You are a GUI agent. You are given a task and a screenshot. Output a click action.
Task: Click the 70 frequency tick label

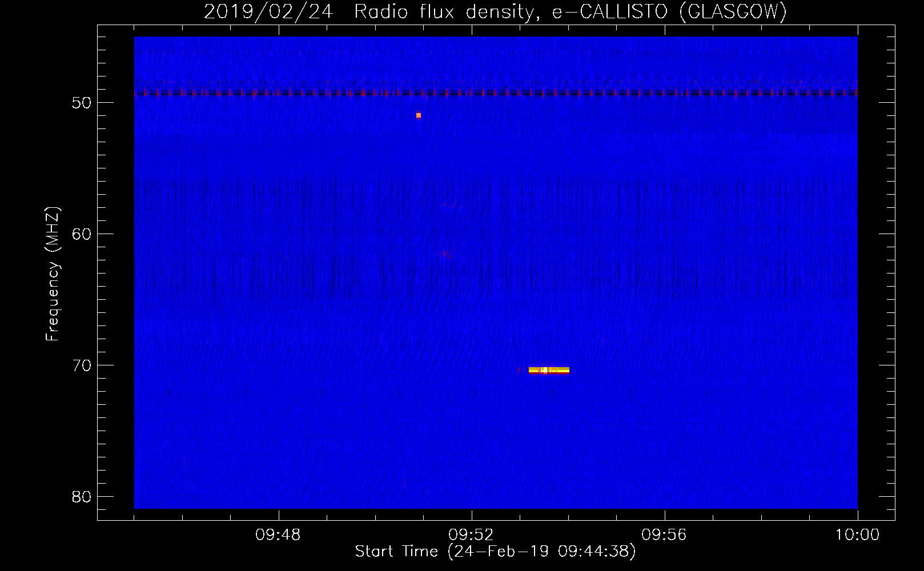82,365
